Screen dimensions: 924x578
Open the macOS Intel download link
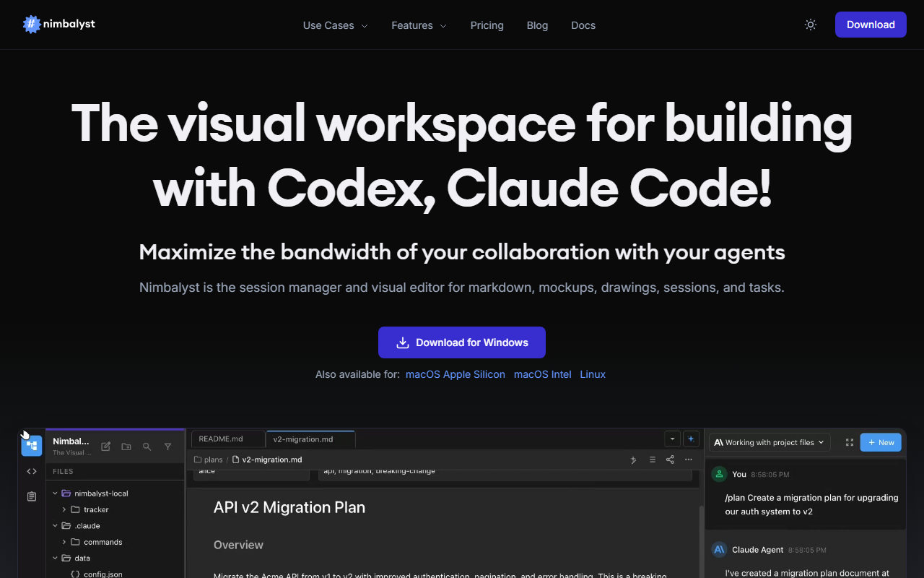pos(543,374)
